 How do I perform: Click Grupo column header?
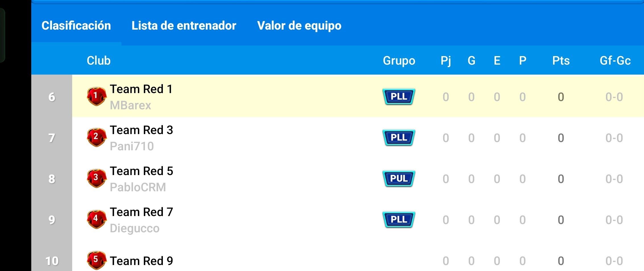coord(399,61)
